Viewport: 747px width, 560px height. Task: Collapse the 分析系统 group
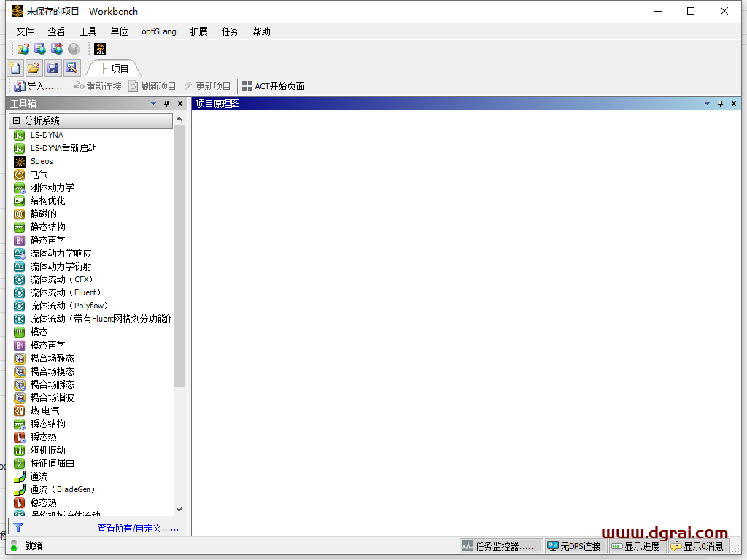click(16, 120)
